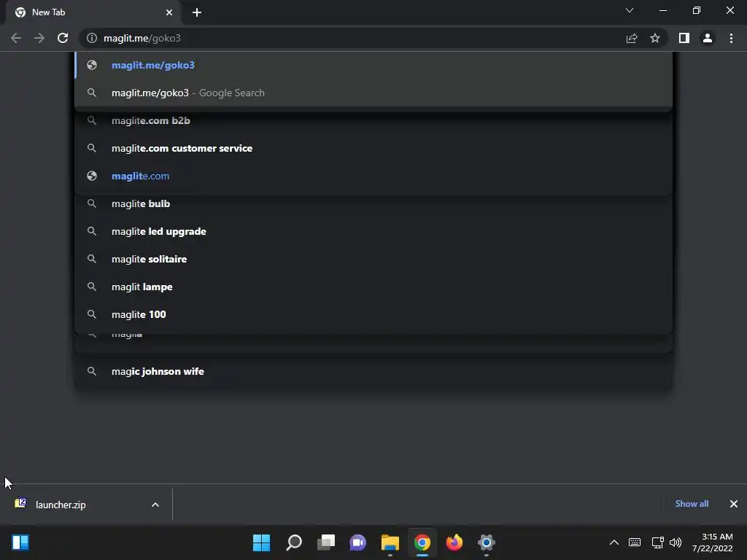Select suggestion maglite.com customer service

[373, 148]
